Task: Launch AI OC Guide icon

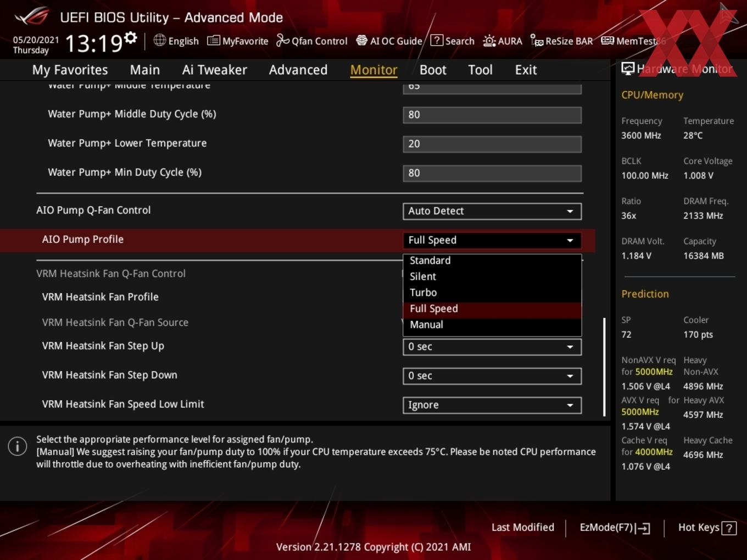Action: click(x=361, y=41)
